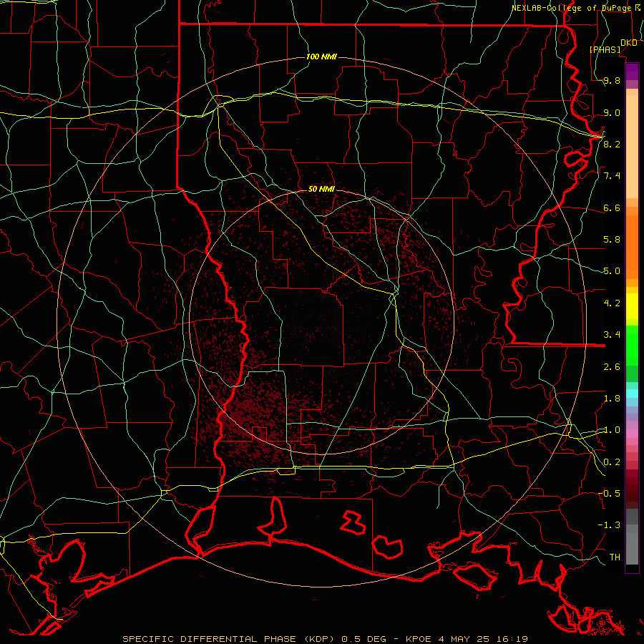Click the solid orange colorbar segment
Screen dimensions: 644x644
(632, 247)
